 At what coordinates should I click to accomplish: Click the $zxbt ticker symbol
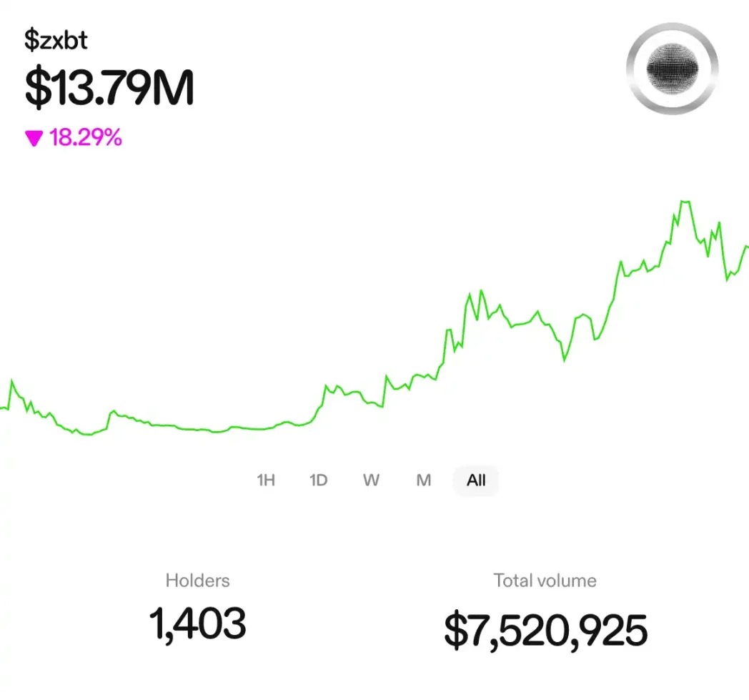[56, 41]
